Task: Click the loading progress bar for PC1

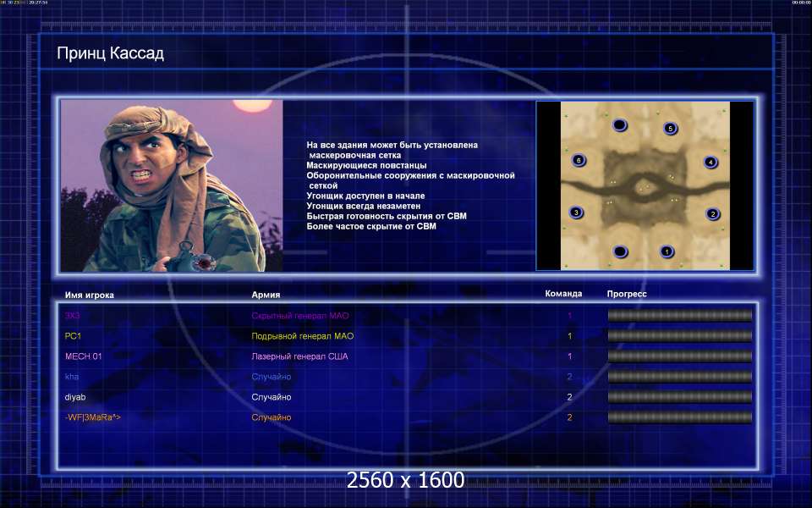Action: (x=679, y=336)
